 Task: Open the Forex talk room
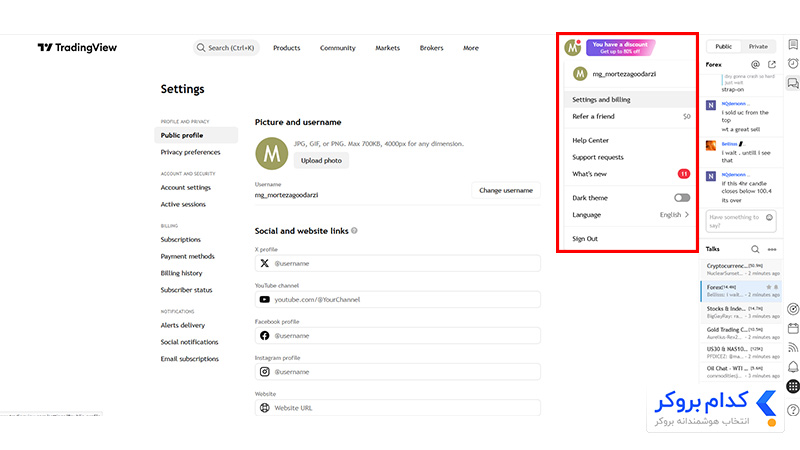coord(741,291)
